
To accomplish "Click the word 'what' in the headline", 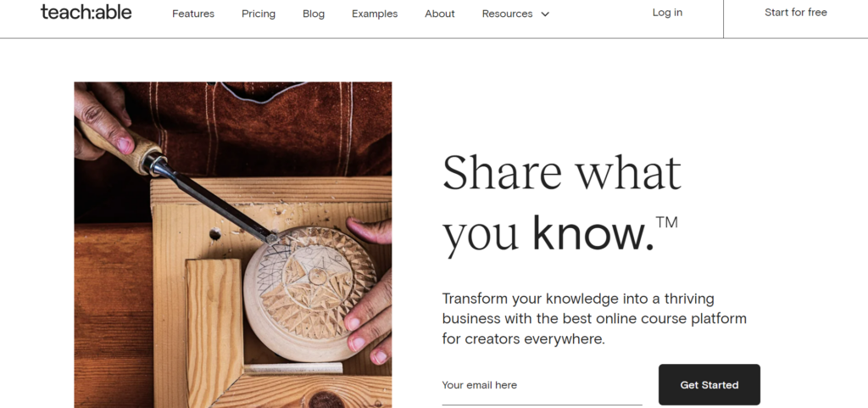I will click(x=629, y=173).
